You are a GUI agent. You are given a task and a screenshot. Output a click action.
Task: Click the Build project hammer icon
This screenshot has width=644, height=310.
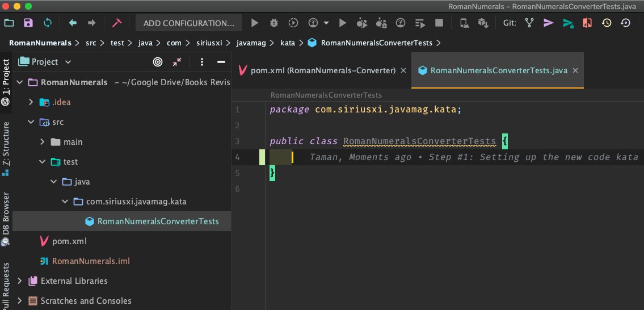[x=117, y=23]
